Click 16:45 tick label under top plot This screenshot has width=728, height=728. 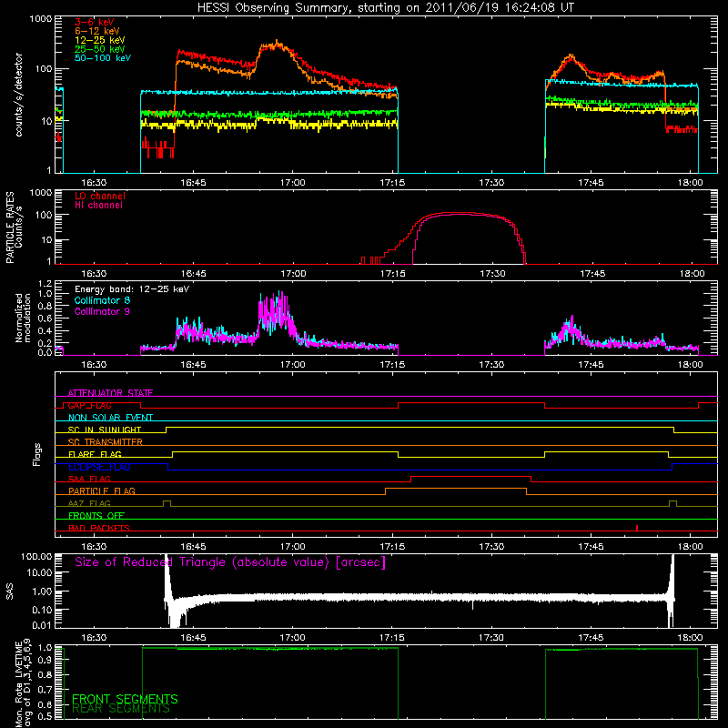coord(193,183)
